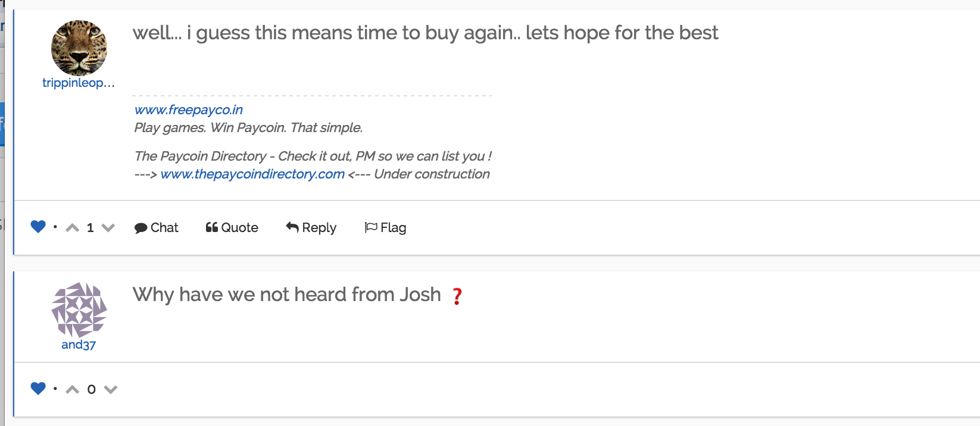Screen dimensions: 980x426
Task: Open Chat via the speech bubble button
Action: pyautogui.click(x=156, y=227)
